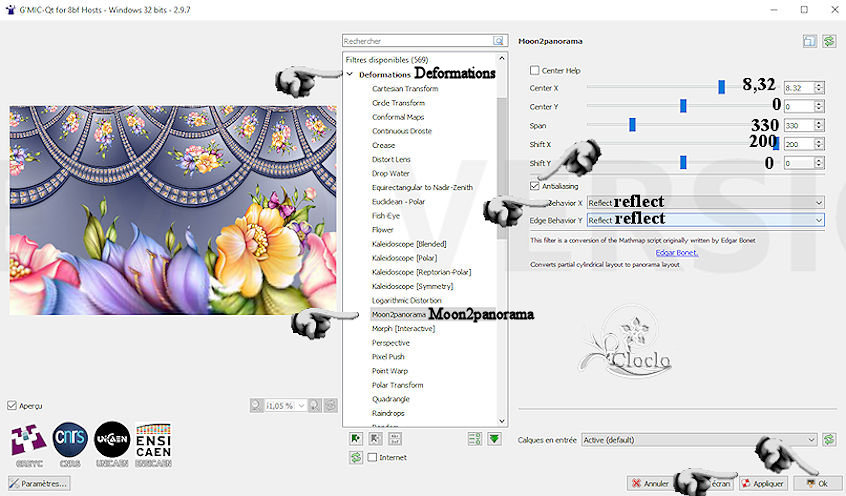Click the remove favorite icon under filter list
The height and width of the screenshot is (496, 846).
coord(375,438)
